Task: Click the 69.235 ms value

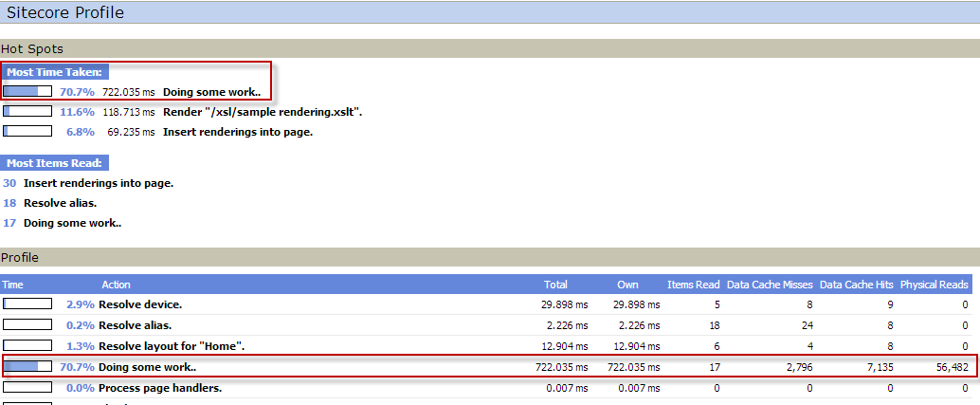Action: [131, 132]
